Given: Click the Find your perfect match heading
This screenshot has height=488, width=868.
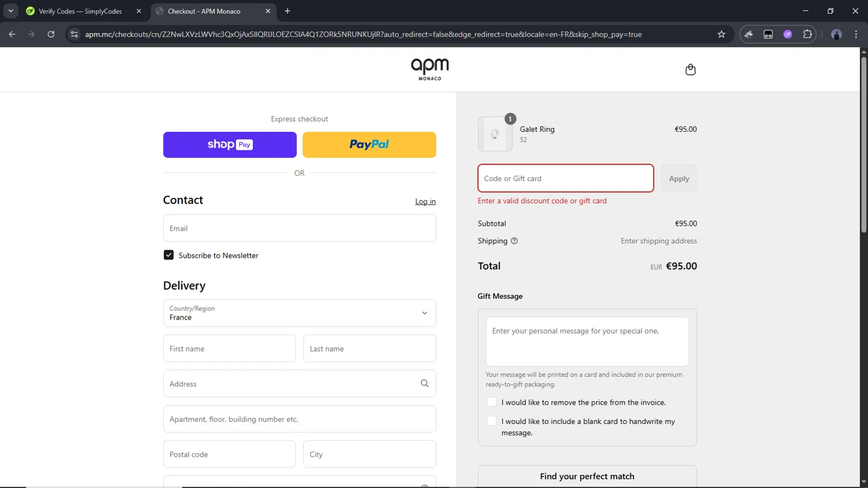Looking at the screenshot, I should (x=587, y=476).
